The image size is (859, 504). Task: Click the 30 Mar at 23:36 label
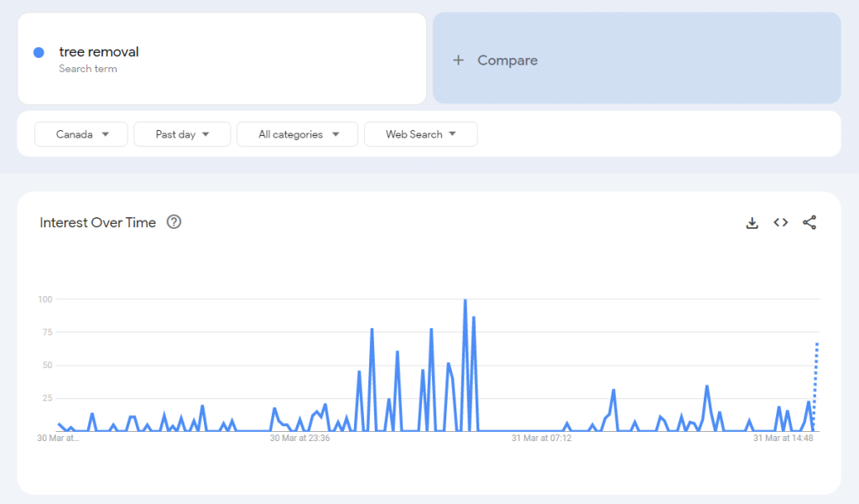pos(299,438)
